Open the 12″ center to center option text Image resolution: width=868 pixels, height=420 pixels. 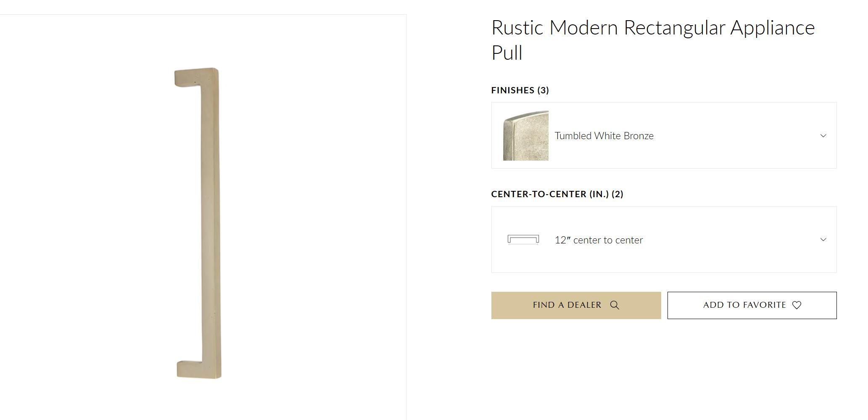pos(599,240)
